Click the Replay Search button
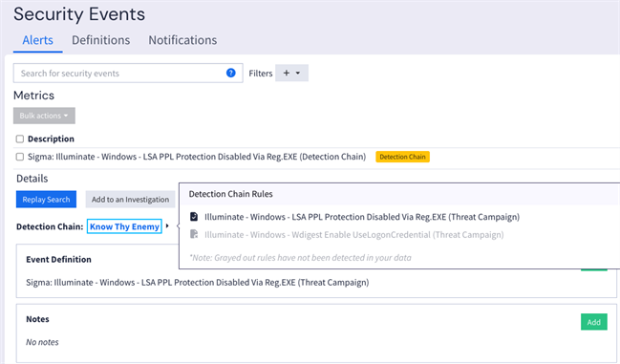The height and width of the screenshot is (364, 620). click(x=46, y=199)
